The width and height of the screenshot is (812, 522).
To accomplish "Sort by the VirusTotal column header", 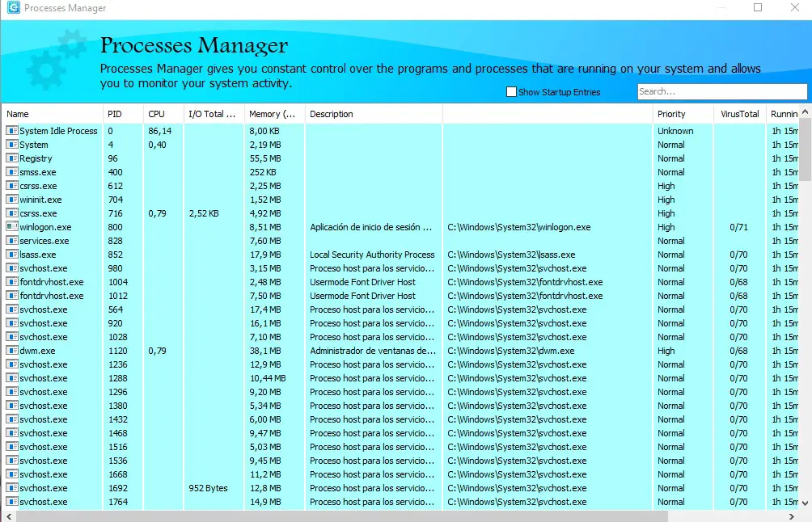I will point(739,114).
